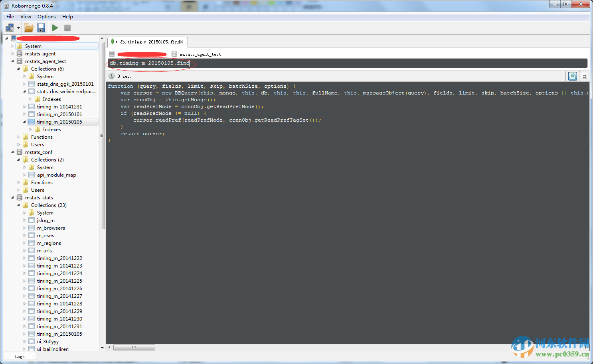Switch to text view mode icon

pos(573,76)
